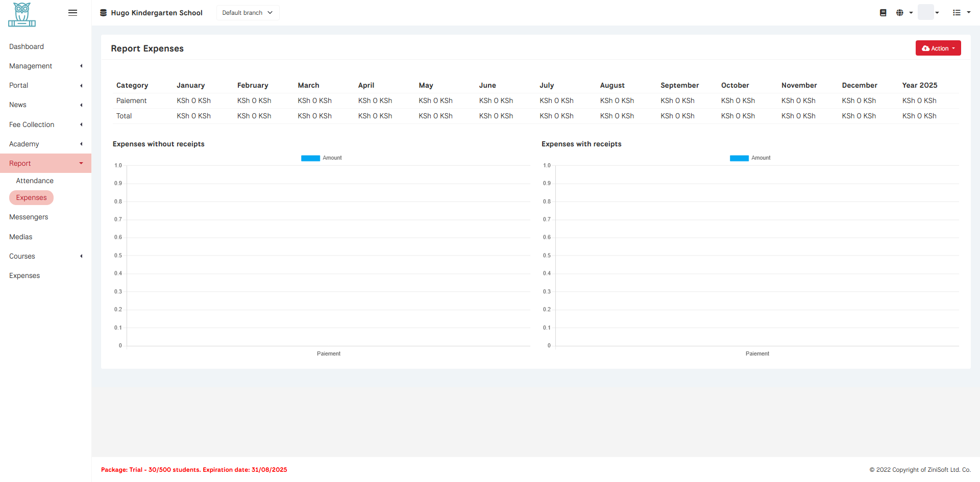This screenshot has height=482, width=980.
Task: Collapse the Report sidebar section
Action: pos(45,164)
